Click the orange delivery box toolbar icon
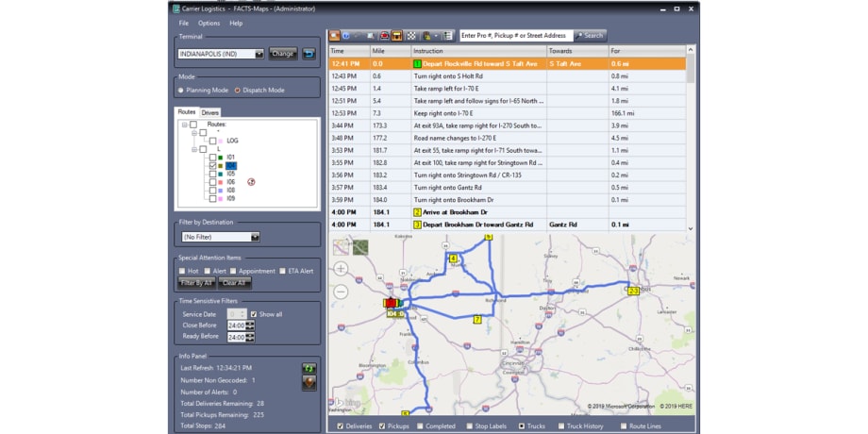Image resolution: width=868 pixels, height=434 pixels. (x=397, y=36)
